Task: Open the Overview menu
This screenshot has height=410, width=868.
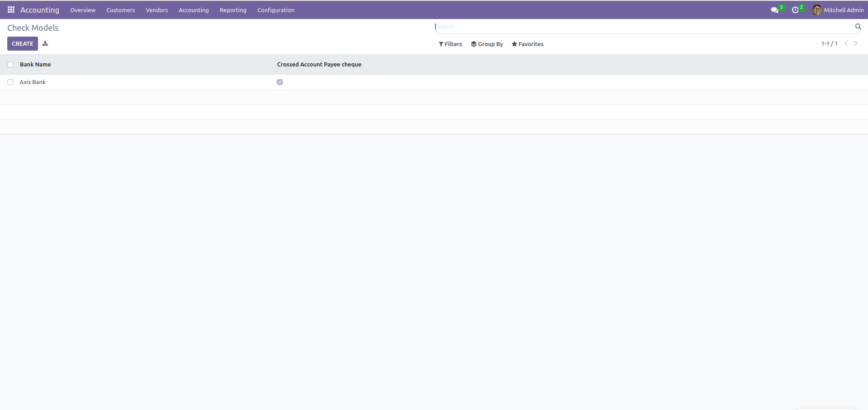Action: 83,10
